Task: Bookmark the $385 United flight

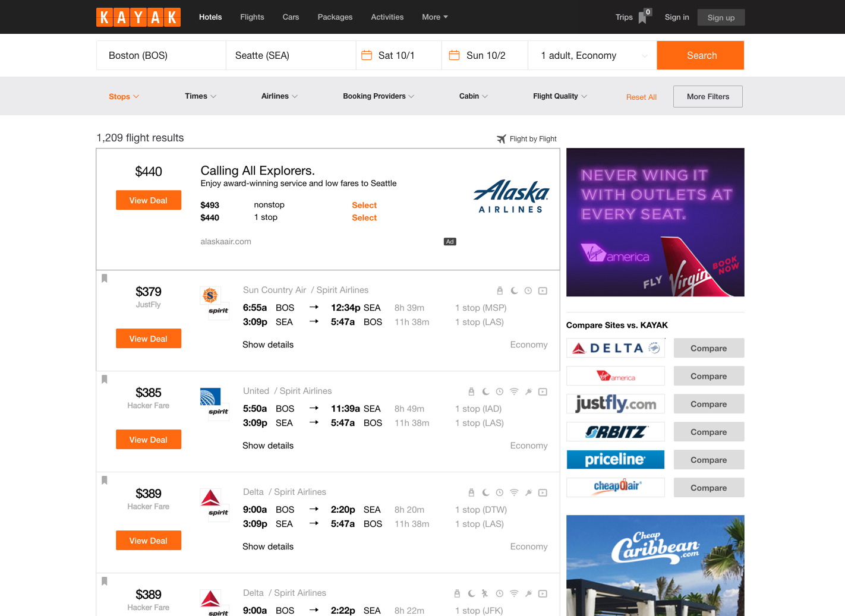Action: click(105, 379)
